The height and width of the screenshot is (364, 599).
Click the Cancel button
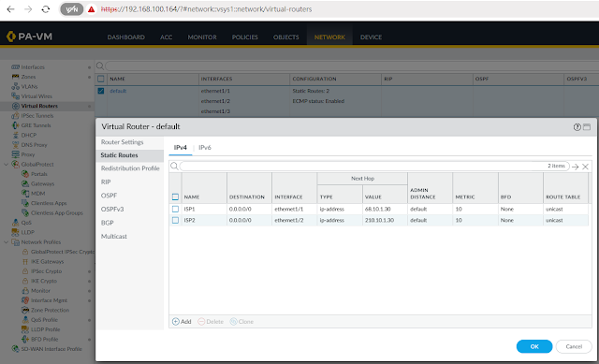(574, 346)
